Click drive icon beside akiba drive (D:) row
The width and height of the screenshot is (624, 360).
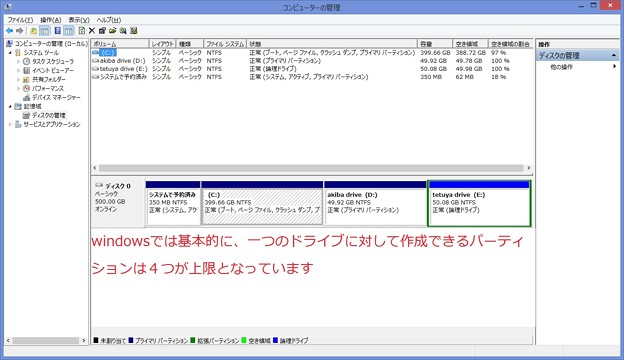pyautogui.click(x=96, y=61)
